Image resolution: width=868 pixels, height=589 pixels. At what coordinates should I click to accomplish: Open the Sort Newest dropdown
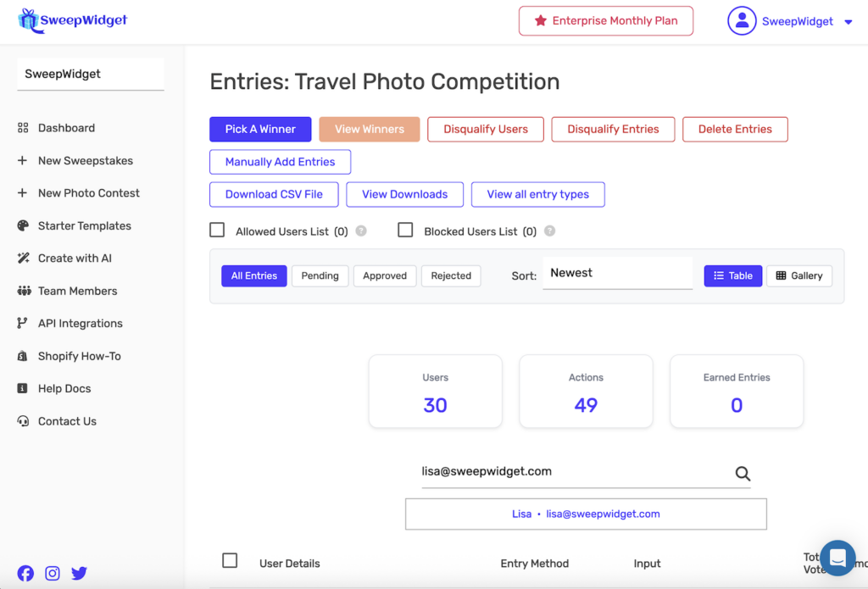coord(617,274)
